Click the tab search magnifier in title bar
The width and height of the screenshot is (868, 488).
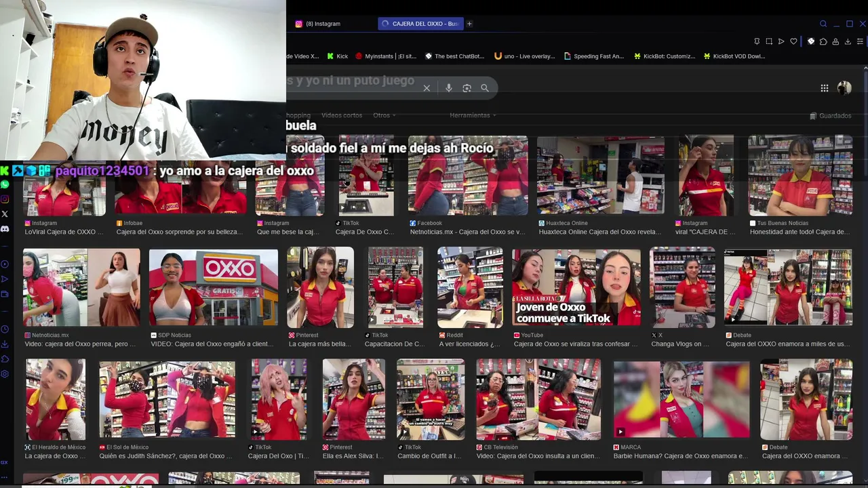(x=823, y=24)
